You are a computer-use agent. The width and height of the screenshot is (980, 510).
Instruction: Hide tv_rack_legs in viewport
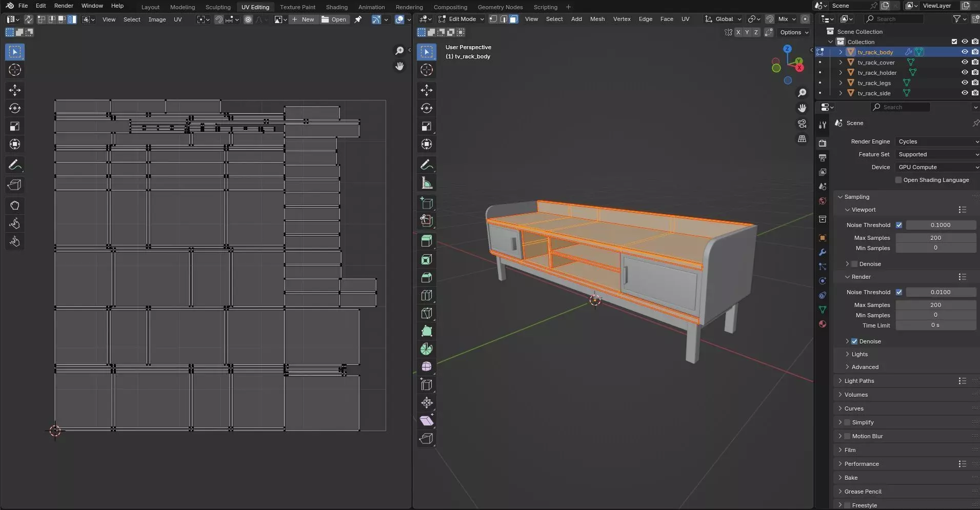[x=965, y=83]
